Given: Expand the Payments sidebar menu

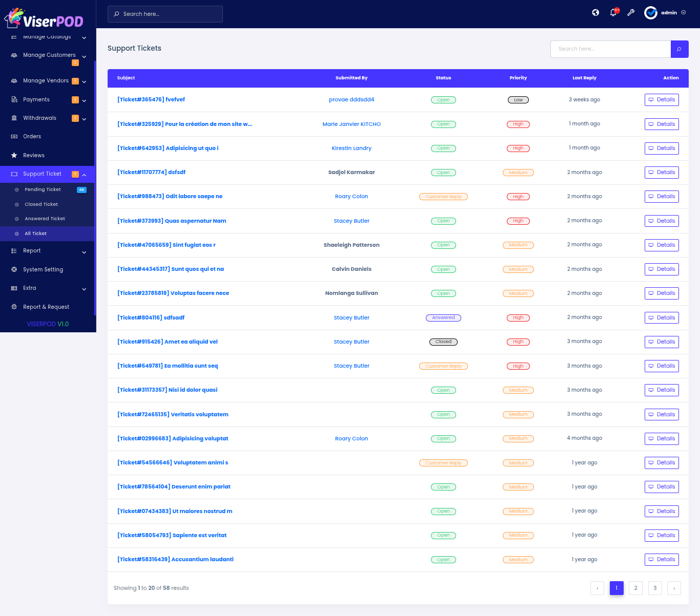Looking at the screenshot, I should click(36, 100).
